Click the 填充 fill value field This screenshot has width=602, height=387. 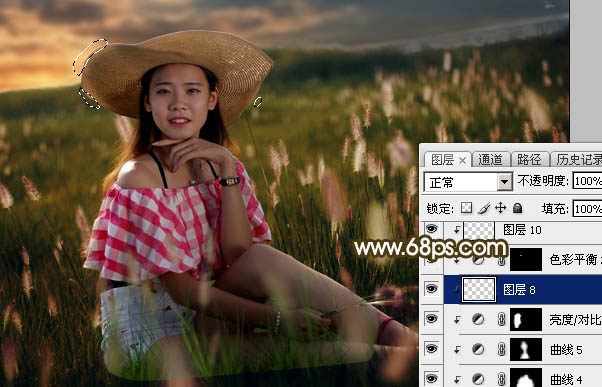tap(587, 209)
